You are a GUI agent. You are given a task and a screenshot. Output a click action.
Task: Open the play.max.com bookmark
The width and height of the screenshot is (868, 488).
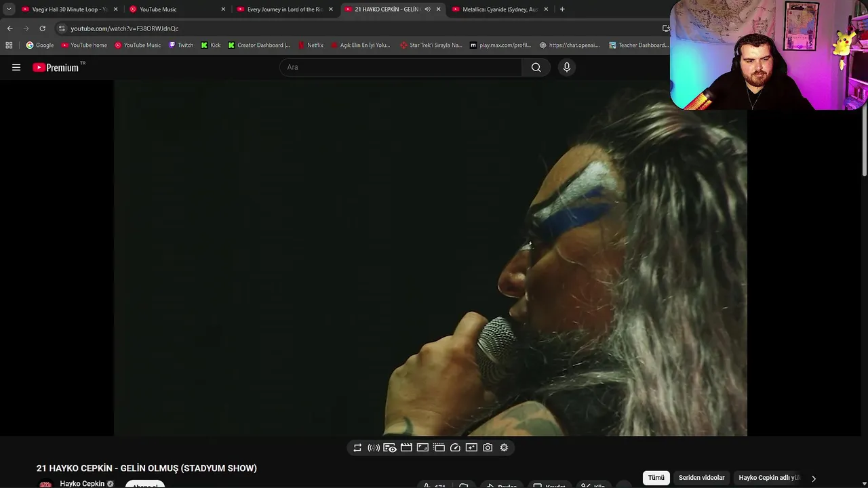[500, 45]
